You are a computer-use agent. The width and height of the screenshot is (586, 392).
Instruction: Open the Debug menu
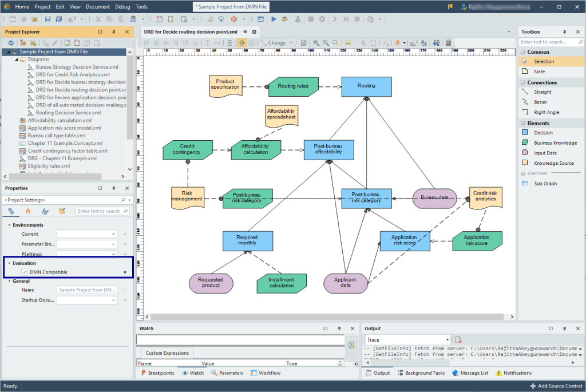click(122, 7)
